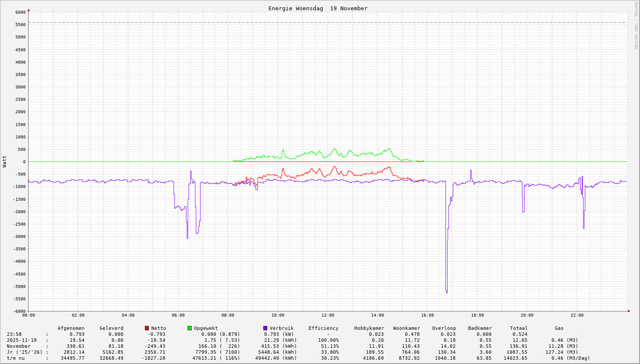
Task: Click the 06:00 tick label on the x-axis
Action: pyautogui.click(x=178, y=315)
